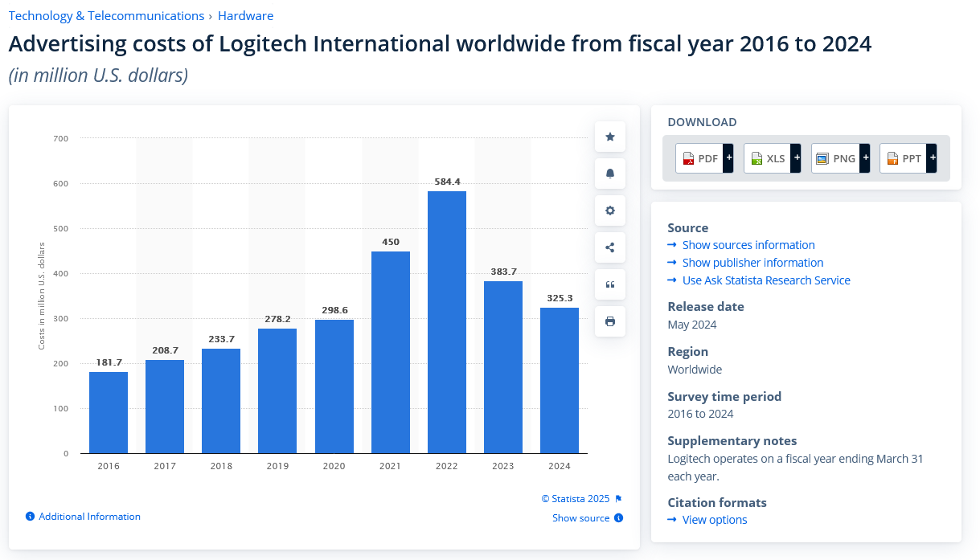980x560 pixels.
Task: Click the © Statista 2025 link
Action: (576, 499)
